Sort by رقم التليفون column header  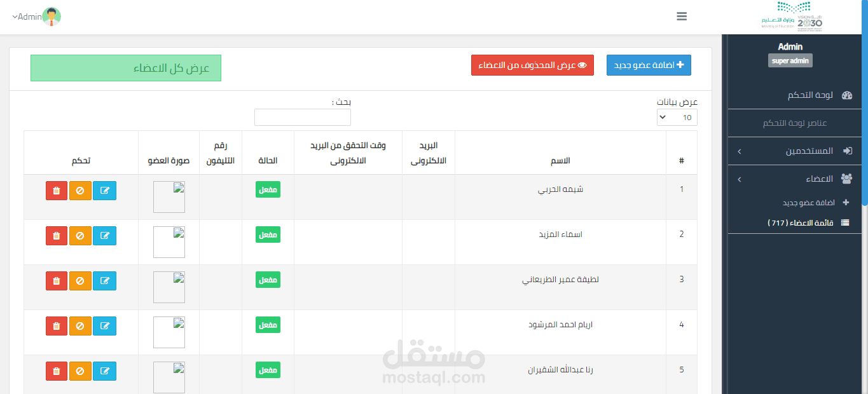click(x=221, y=153)
